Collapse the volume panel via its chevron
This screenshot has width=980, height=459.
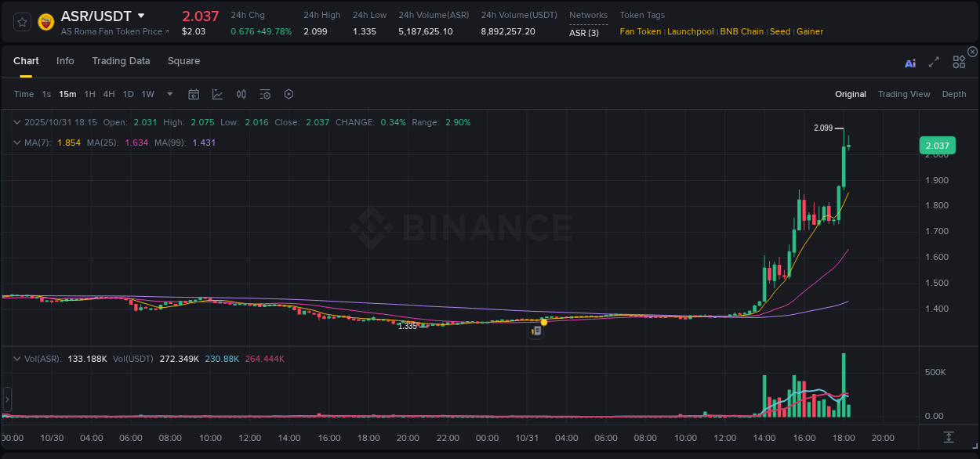[16, 358]
